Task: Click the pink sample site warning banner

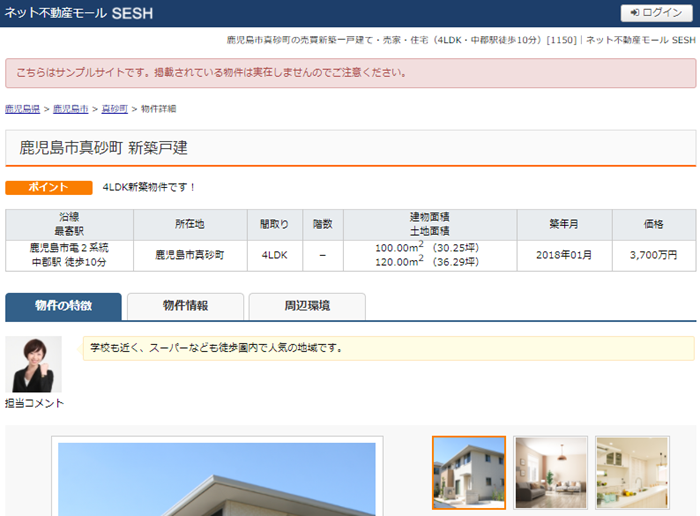Action: coord(350,73)
